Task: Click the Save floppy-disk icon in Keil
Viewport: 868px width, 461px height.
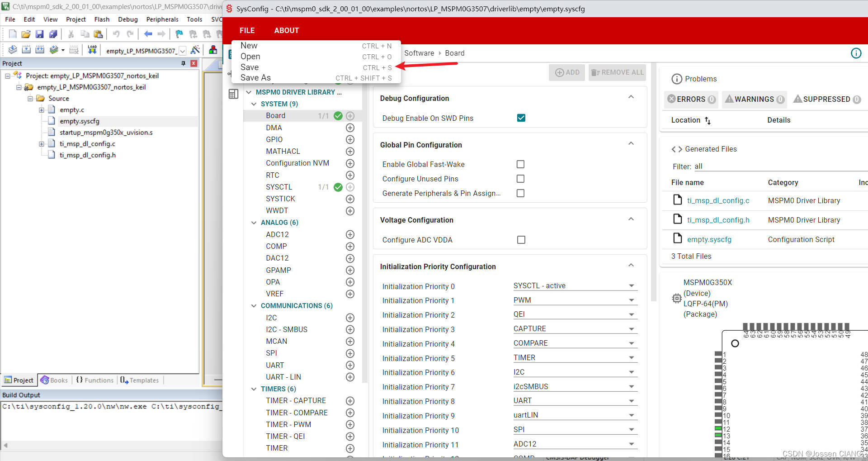Action: tap(39, 34)
